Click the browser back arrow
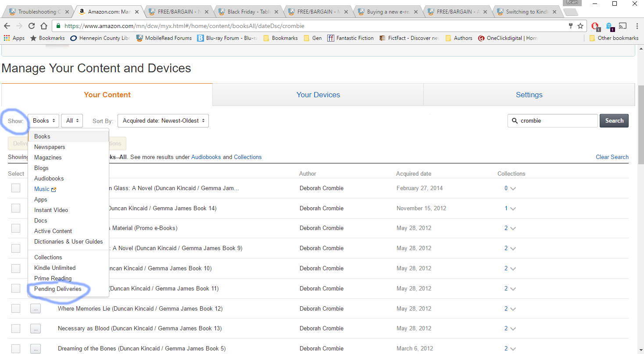 7,26
